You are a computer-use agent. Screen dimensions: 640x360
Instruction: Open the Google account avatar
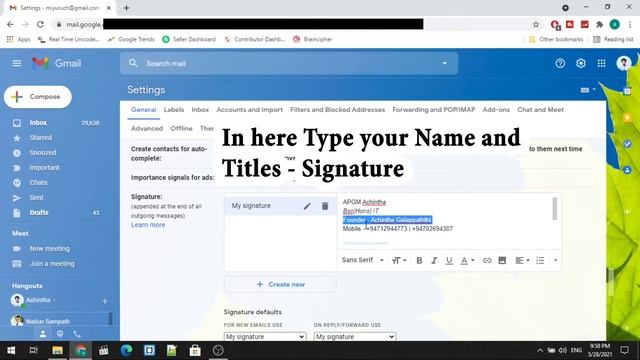623,63
